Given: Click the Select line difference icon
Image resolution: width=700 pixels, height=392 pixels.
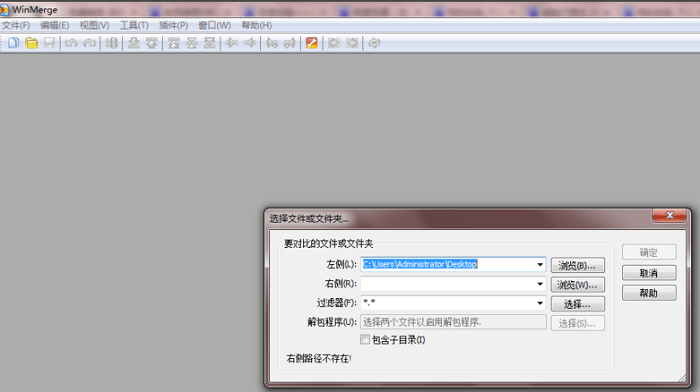Looking at the screenshot, I should click(112, 43).
